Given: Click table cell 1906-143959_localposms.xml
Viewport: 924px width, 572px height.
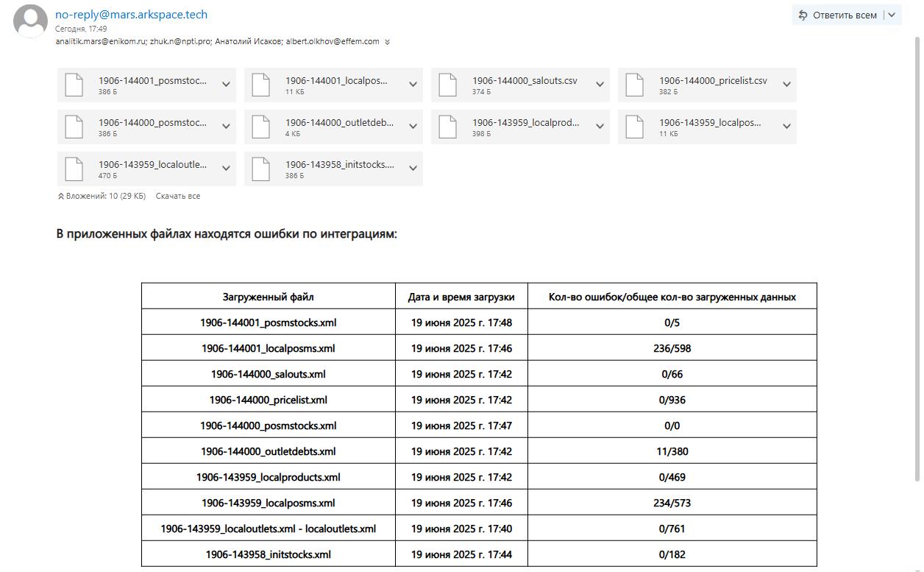Looking at the screenshot, I should click(x=269, y=503).
